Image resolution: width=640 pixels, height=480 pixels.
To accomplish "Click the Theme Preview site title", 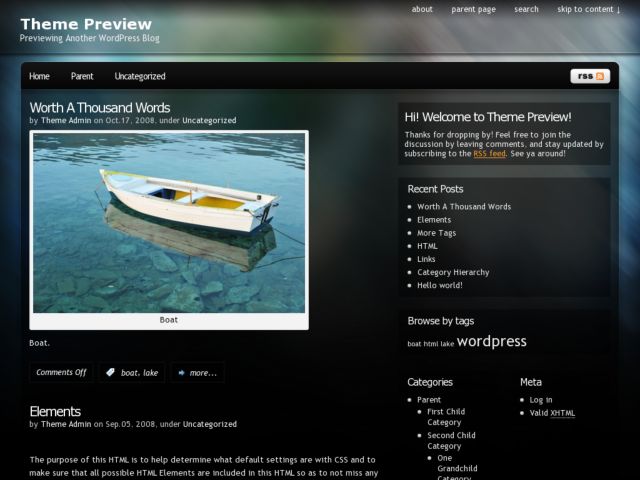I will pyautogui.click(x=86, y=24).
